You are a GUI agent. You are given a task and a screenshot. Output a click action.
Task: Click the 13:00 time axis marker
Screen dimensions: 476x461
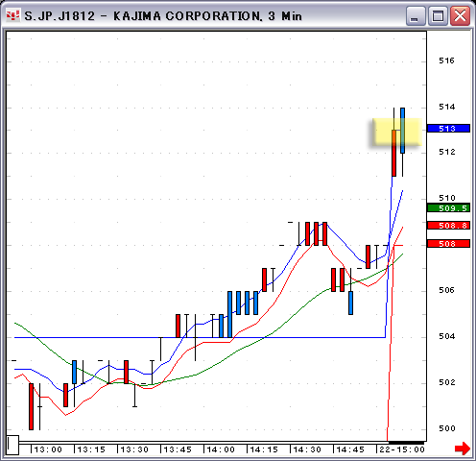point(48,449)
